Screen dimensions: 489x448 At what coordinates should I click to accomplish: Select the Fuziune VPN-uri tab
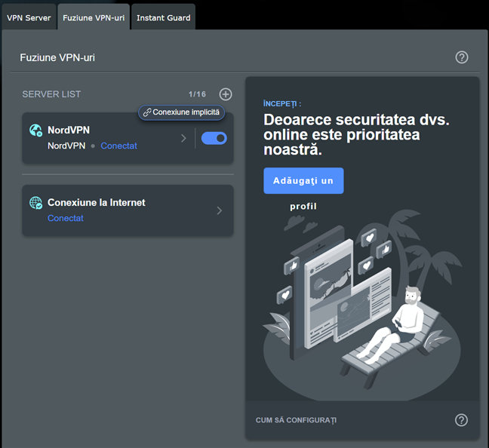point(94,17)
